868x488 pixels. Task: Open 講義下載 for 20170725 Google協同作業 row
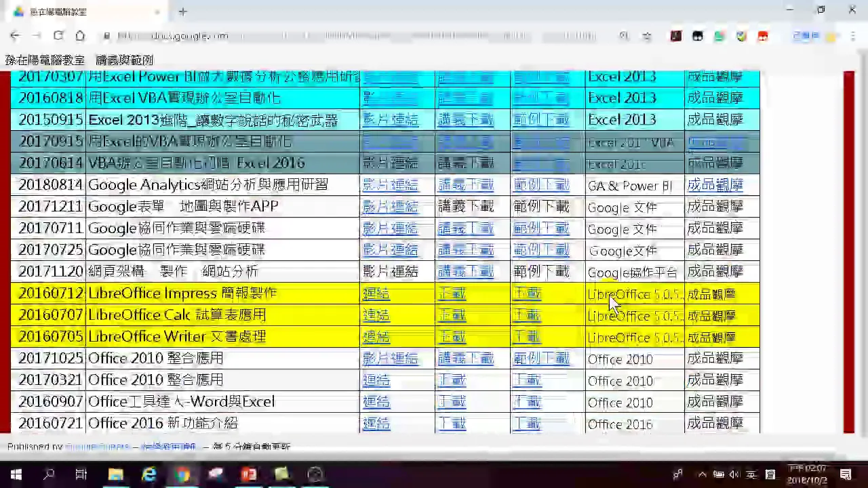coord(465,250)
